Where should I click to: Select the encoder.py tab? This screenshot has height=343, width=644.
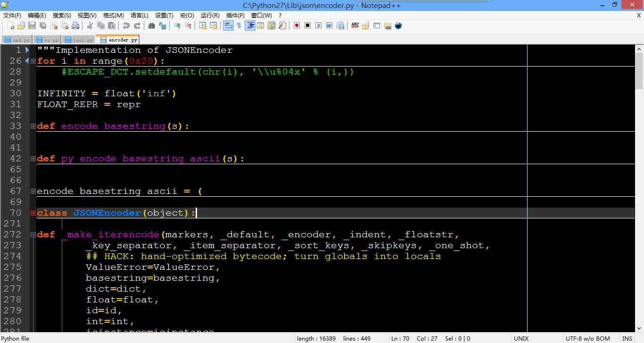pyautogui.click(x=117, y=40)
